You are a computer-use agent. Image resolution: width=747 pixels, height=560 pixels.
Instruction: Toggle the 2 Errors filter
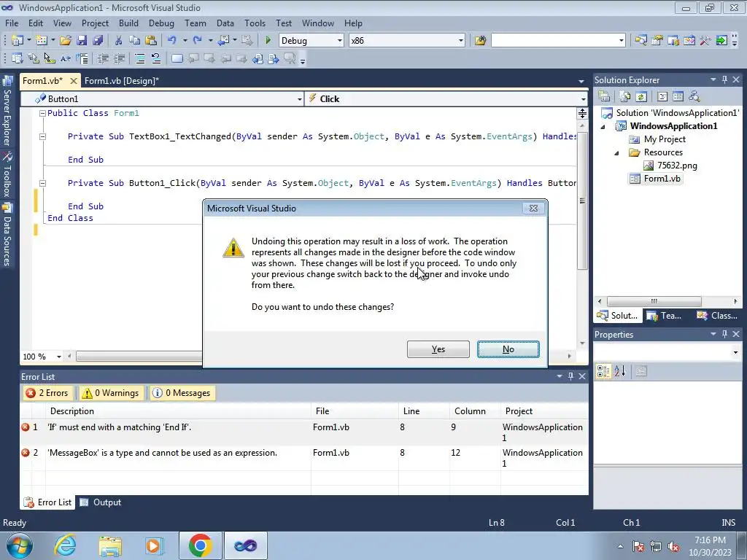[x=48, y=393]
